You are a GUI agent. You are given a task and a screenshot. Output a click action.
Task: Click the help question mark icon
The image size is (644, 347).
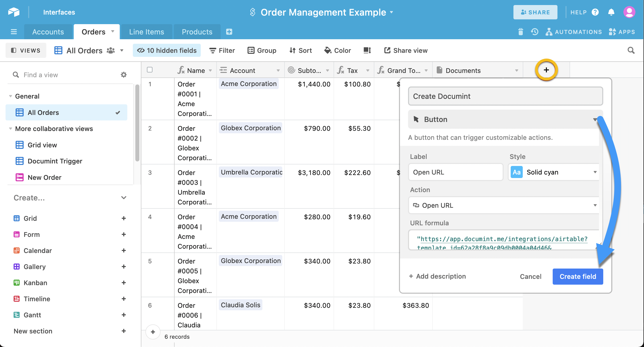tap(595, 12)
